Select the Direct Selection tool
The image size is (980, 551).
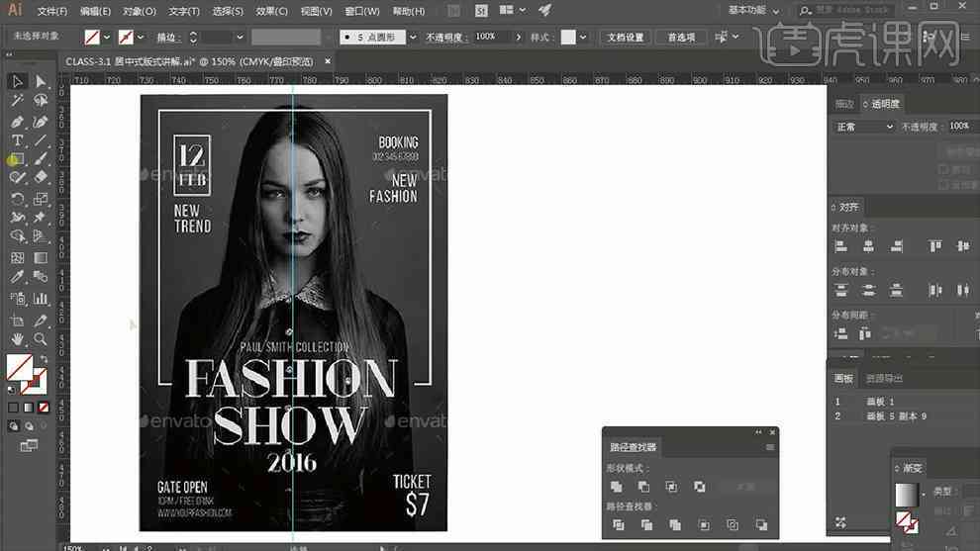pos(41,81)
